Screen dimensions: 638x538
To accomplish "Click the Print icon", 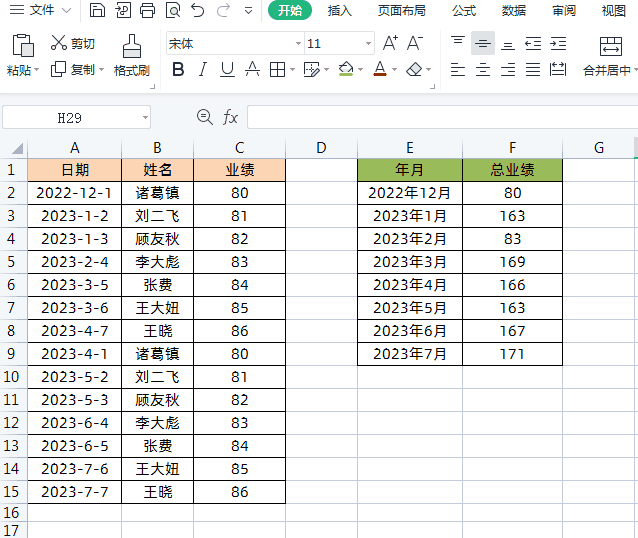I will [147, 10].
